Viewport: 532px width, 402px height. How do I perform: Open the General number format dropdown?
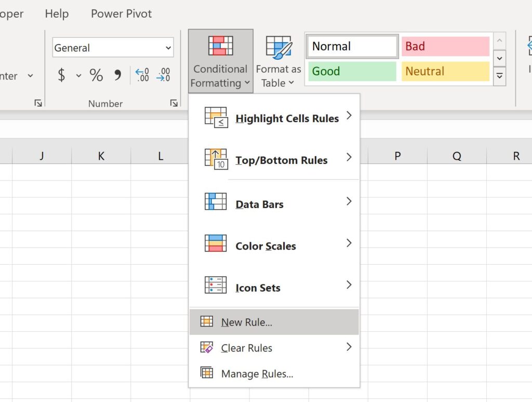point(170,47)
